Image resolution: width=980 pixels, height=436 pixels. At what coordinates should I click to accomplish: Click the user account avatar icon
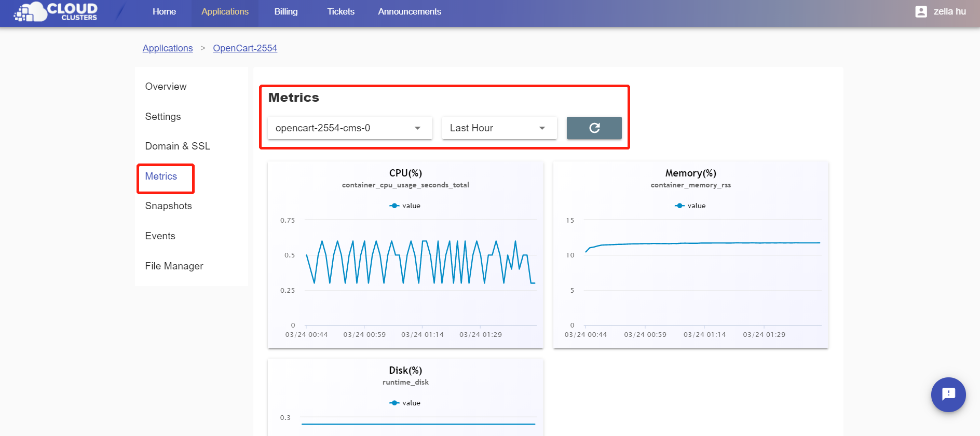pyautogui.click(x=921, y=11)
